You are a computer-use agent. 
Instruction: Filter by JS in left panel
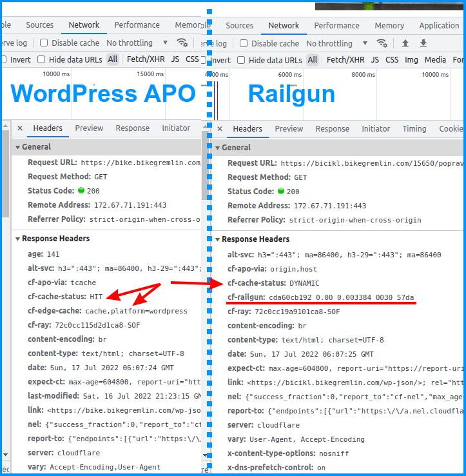click(175, 59)
